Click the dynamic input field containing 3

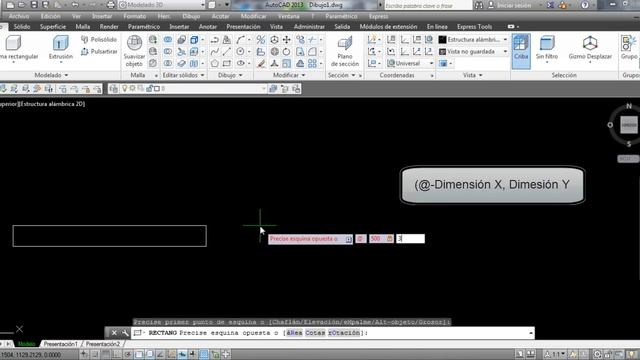click(410, 239)
